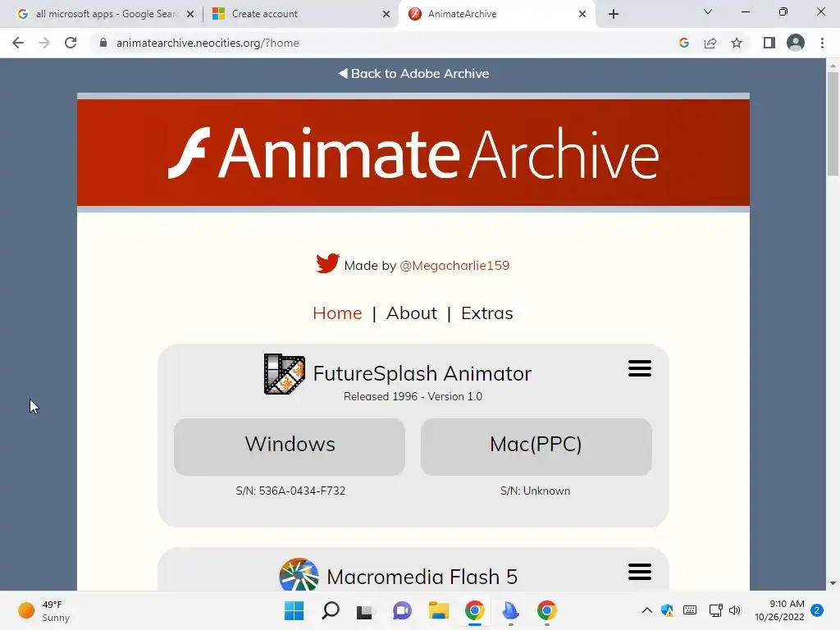Follow Back to Adobe Archive link

click(413, 73)
